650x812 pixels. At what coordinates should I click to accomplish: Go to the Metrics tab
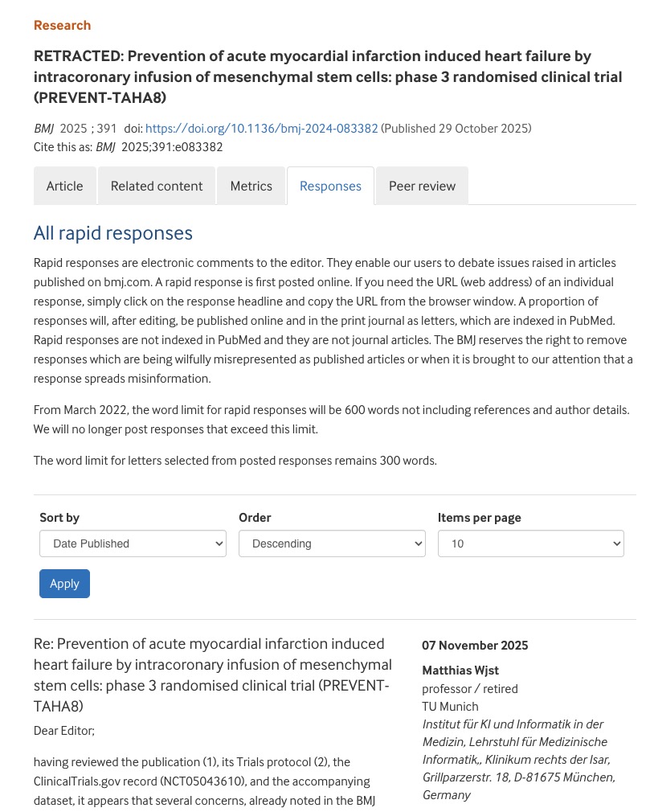point(251,186)
